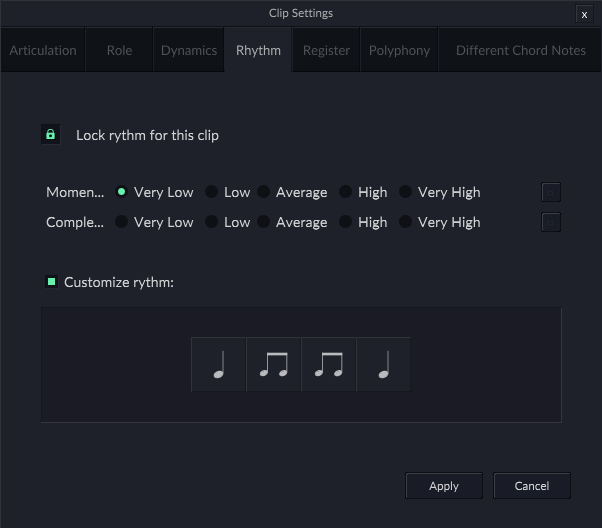Click the green lock rhythm icon

click(51, 134)
